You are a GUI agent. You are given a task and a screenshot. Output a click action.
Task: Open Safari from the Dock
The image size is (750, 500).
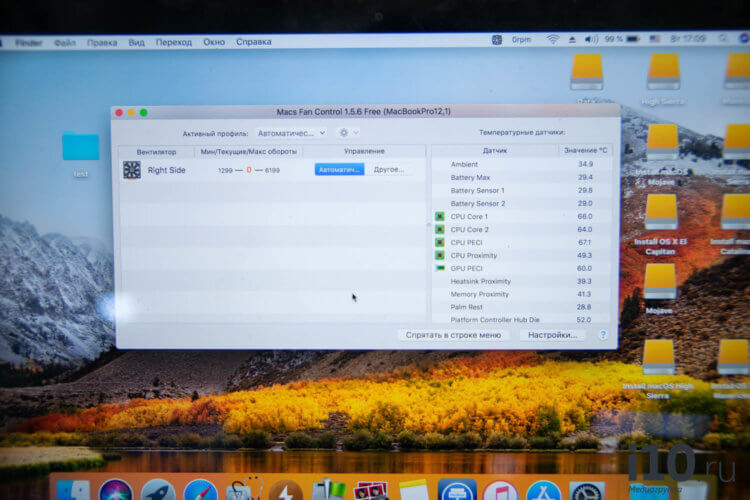(x=200, y=490)
